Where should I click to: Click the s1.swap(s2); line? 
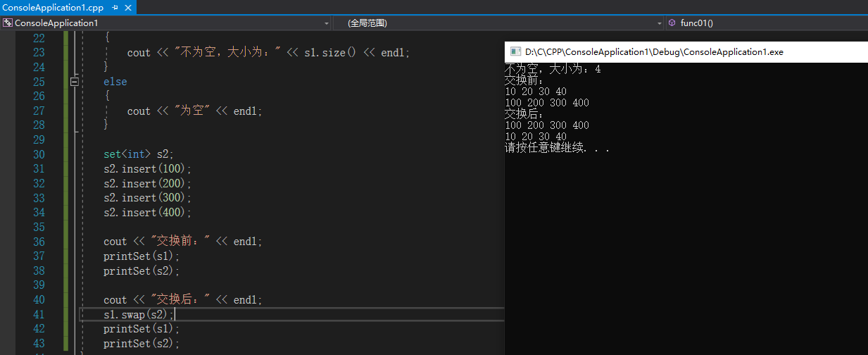point(138,314)
